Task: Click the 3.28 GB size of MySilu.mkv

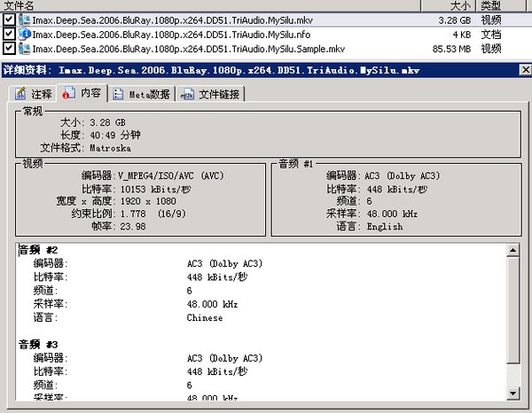Action: click(x=454, y=20)
